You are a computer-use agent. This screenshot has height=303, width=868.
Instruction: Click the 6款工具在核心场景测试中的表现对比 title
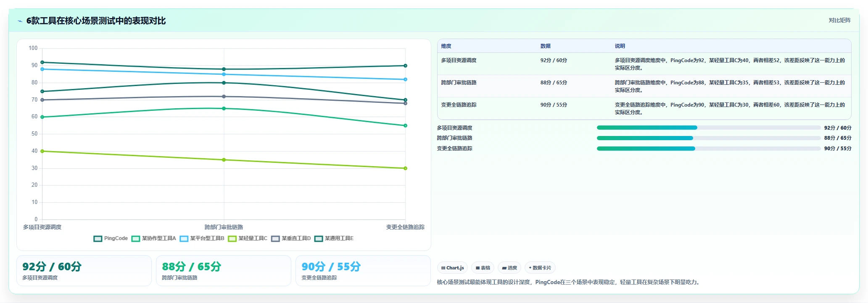pyautogui.click(x=96, y=21)
